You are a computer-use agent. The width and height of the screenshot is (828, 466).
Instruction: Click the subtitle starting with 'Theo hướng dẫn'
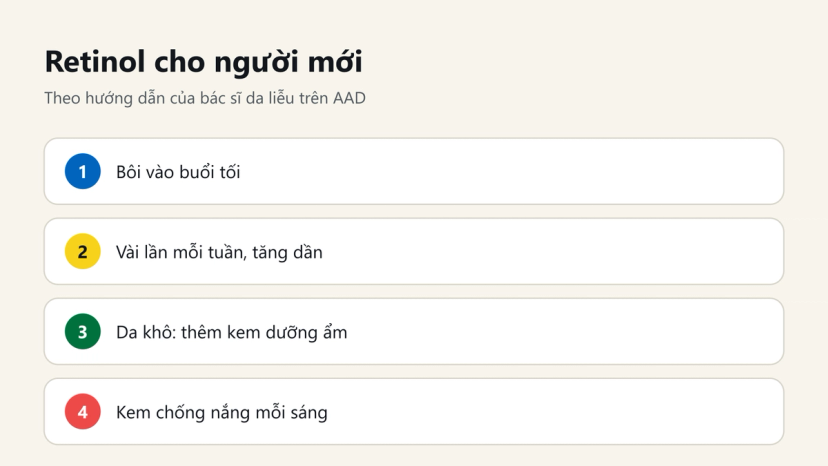coord(205,98)
